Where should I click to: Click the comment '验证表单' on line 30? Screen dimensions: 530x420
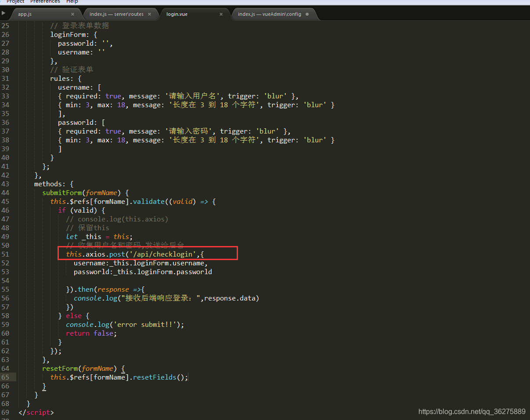(x=78, y=69)
